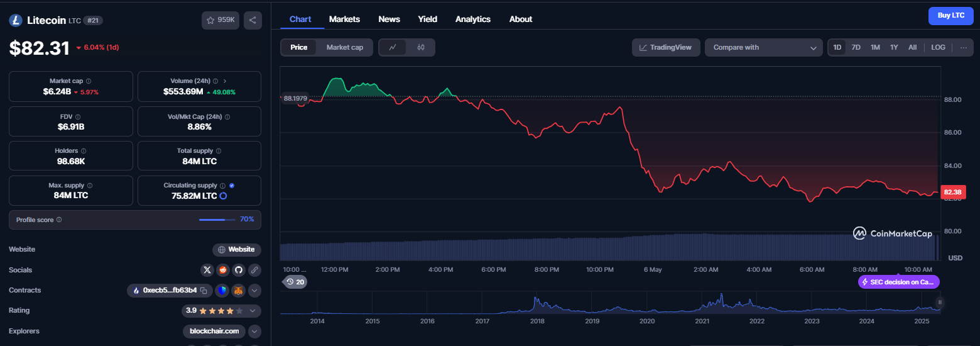Open the News tab
Image resolution: width=980 pixels, height=346 pixels.
pos(389,19)
